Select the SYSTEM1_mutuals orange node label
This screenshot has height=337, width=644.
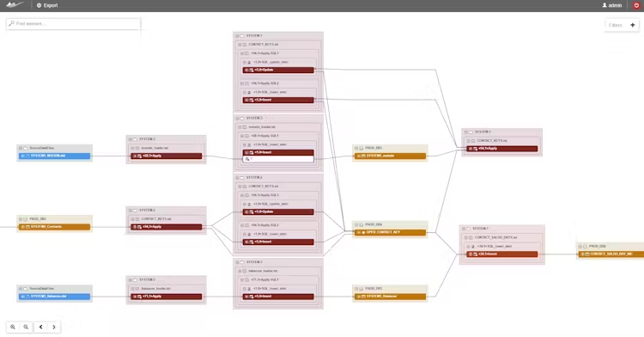(380, 156)
